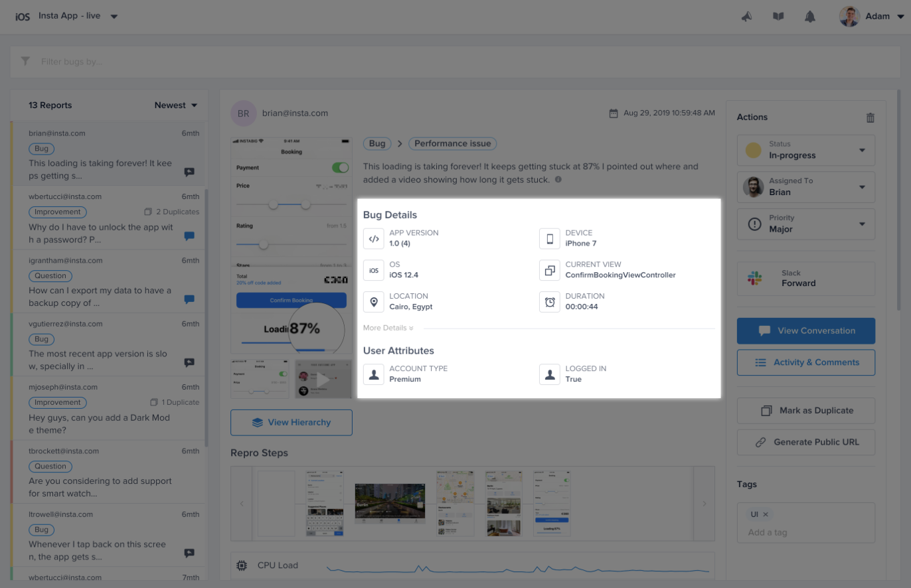Click the View Hierarchy button
This screenshot has width=911, height=588.
click(291, 422)
